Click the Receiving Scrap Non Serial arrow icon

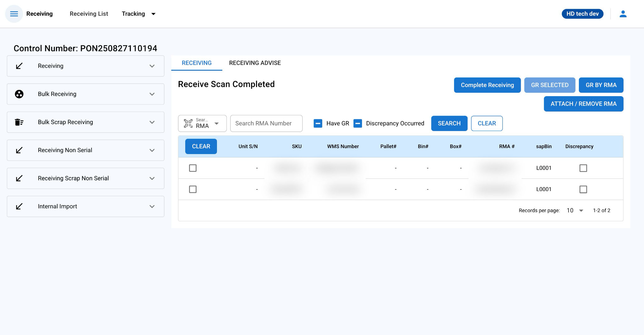click(x=19, y=178)
